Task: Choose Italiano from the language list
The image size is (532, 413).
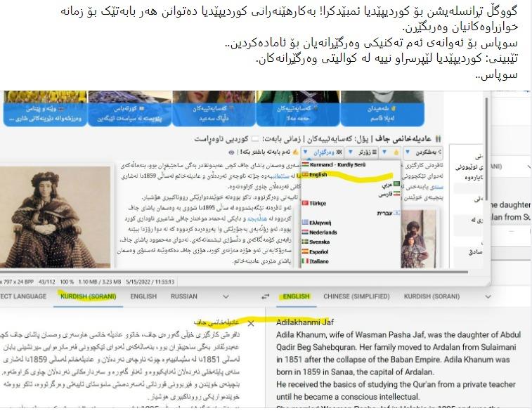Action: [319, 261]
